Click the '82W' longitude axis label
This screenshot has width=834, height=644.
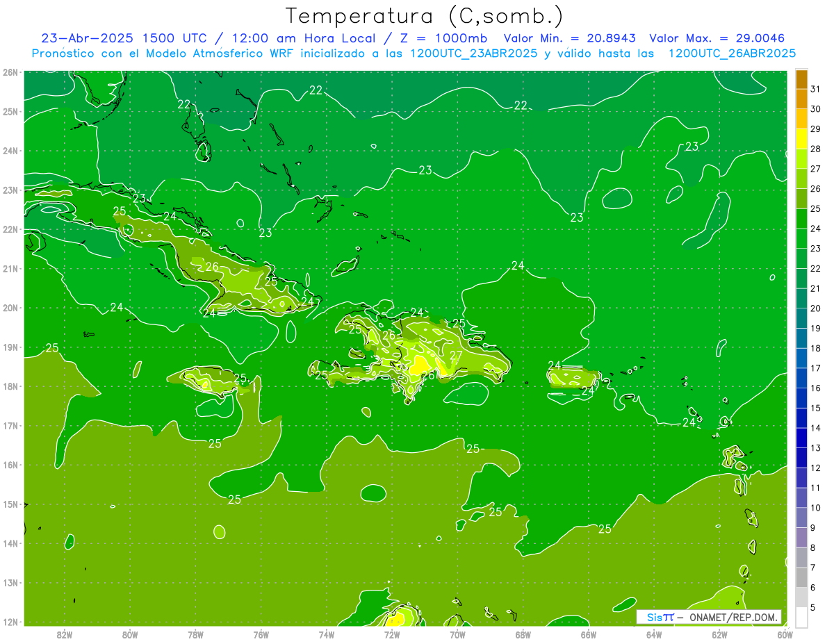pyautogui.click(x=64, y=634)
